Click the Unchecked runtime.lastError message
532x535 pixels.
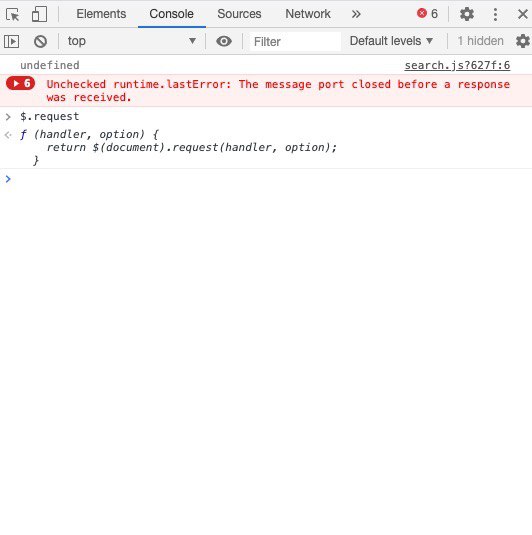278,91
